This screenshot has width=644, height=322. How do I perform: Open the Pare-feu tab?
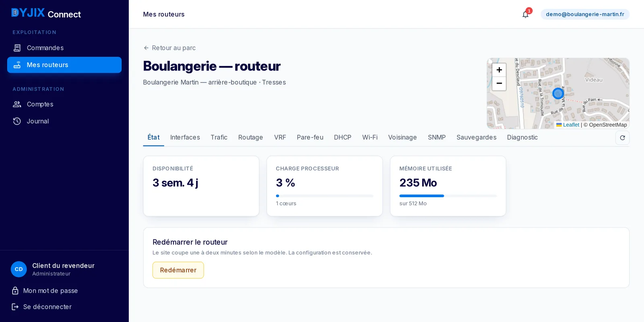(310, 137)
